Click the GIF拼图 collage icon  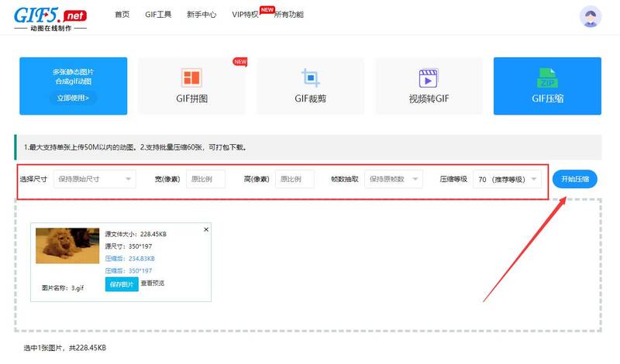(191, 77)
